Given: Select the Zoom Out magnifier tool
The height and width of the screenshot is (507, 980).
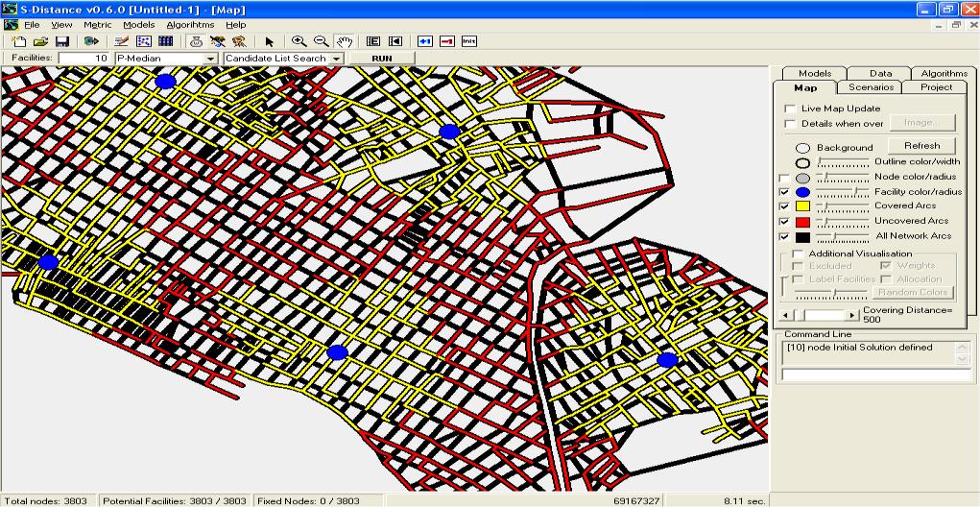Looking at the screenshot, I should (322, 41).
